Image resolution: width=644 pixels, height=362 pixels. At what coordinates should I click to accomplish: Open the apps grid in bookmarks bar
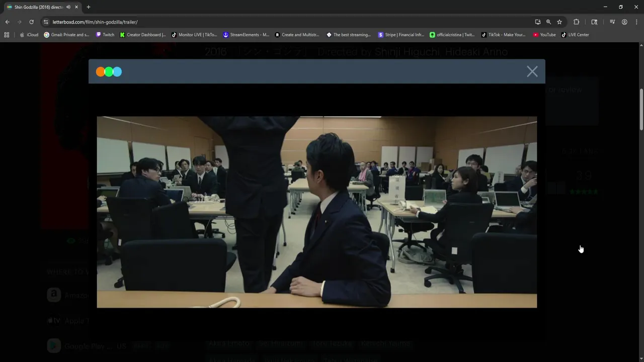[7, 35]
